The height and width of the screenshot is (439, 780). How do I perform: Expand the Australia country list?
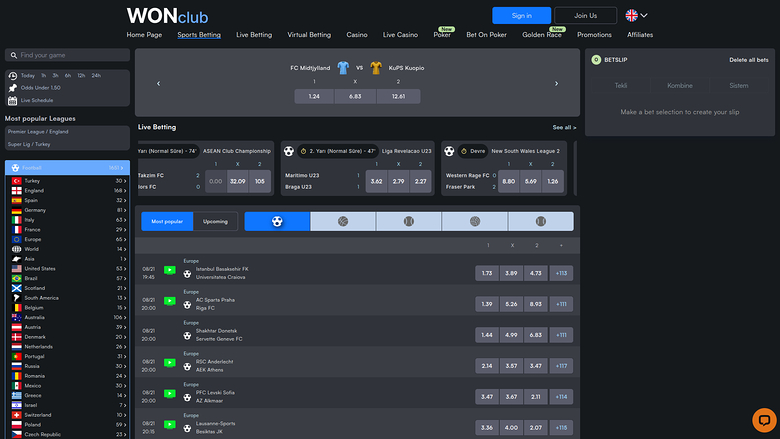pyautogui.click(x=69, y=317)
